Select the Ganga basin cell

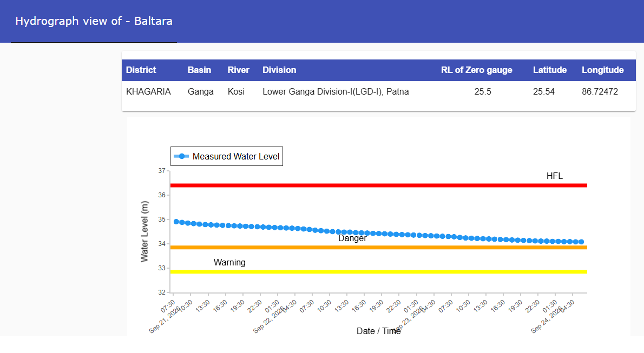pos(200,91)
